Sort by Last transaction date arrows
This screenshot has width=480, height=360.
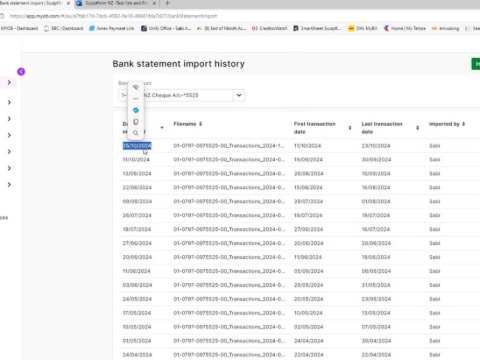417,128
